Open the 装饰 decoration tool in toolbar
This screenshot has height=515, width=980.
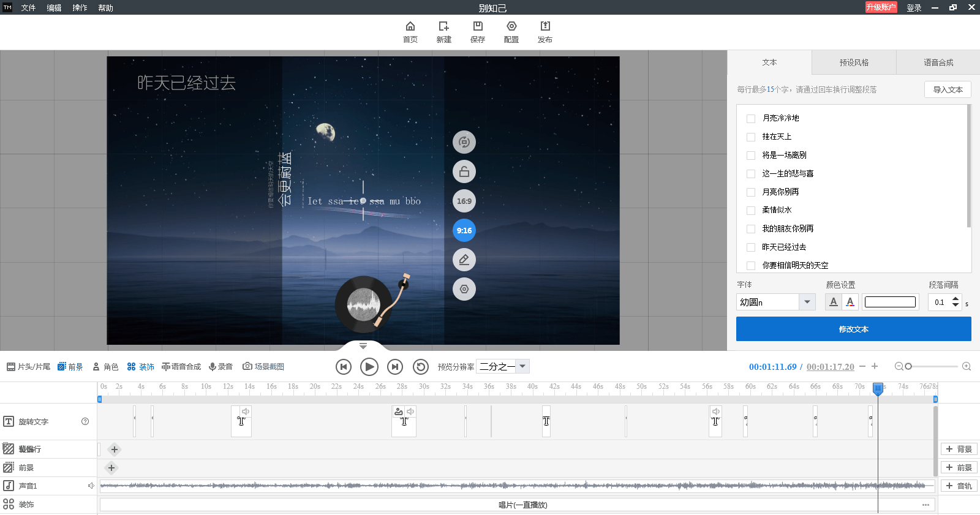coord(141,366)
